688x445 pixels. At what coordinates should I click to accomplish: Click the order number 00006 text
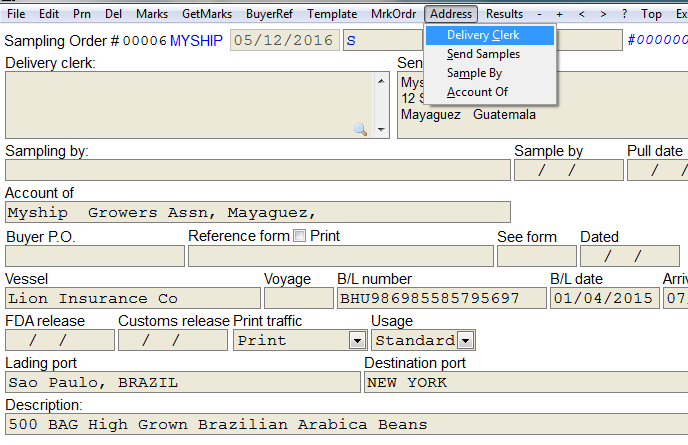(145, 41)
